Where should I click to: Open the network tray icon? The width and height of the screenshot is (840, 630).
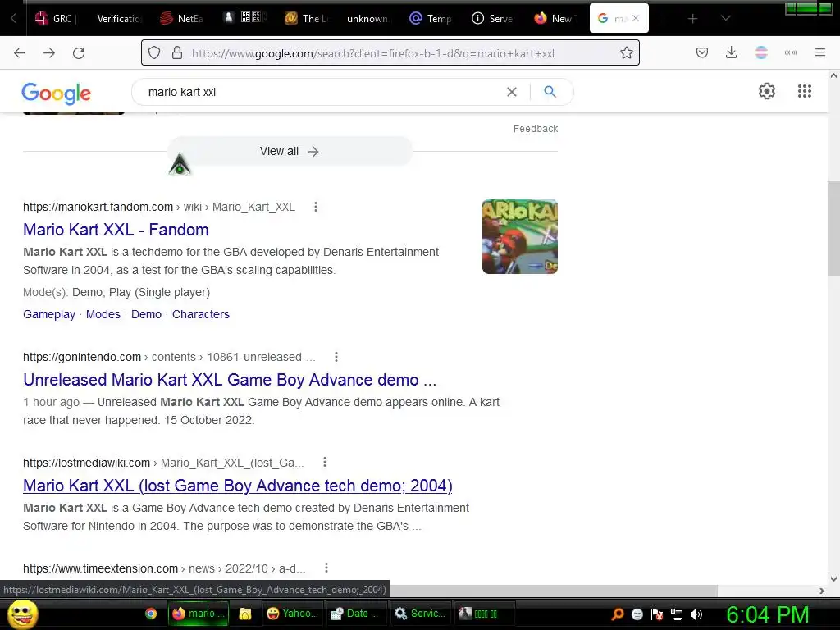[677, 614]
